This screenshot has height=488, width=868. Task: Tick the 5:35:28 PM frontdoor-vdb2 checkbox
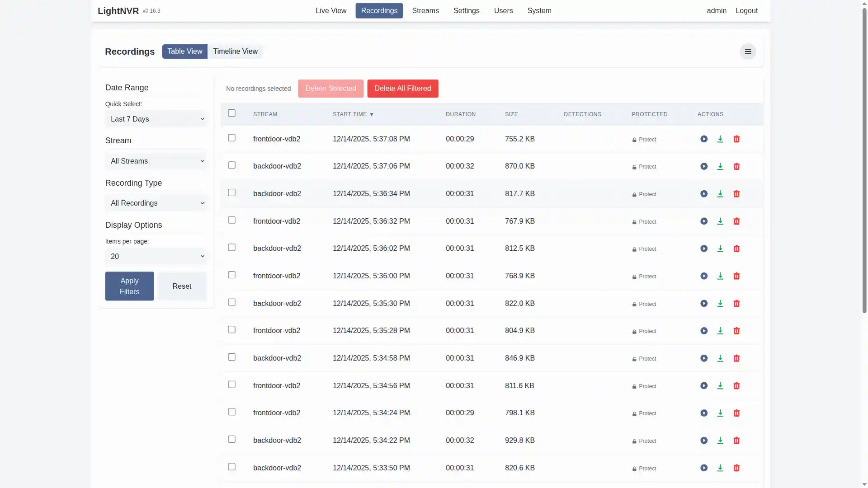pyautogui.click(x=232, y=330)
